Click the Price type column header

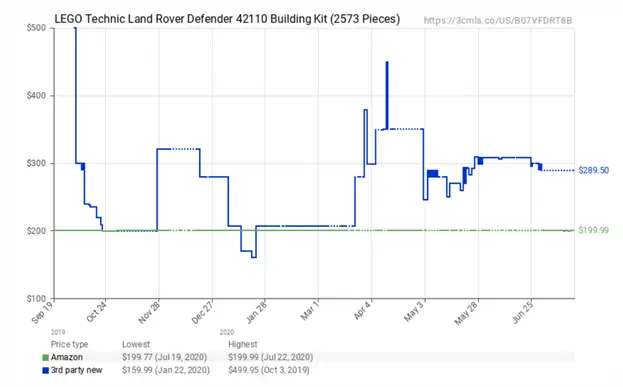pos(70,344)
